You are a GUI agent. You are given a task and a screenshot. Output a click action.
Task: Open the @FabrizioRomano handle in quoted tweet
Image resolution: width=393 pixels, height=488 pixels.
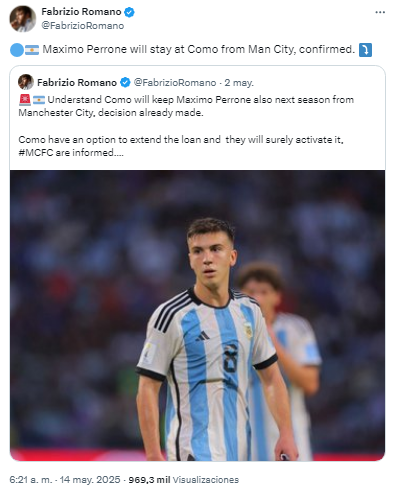[x=175, y=82]
